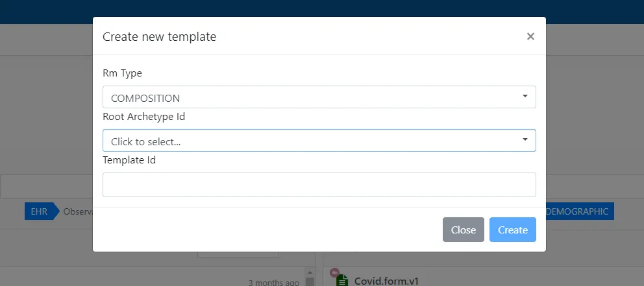Click the green file icon beside Covid.form.v1
Viewport: 644px width, 286px height.
(341, 280)
